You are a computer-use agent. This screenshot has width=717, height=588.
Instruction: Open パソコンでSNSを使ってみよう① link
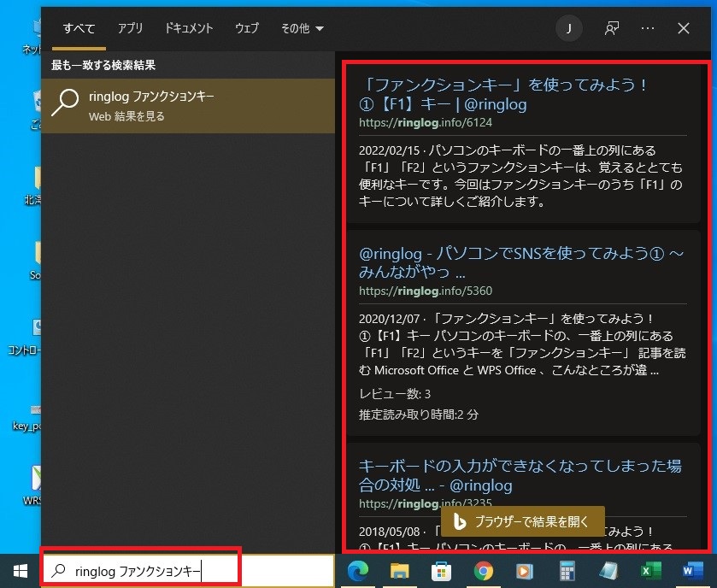tap(521, 262)
